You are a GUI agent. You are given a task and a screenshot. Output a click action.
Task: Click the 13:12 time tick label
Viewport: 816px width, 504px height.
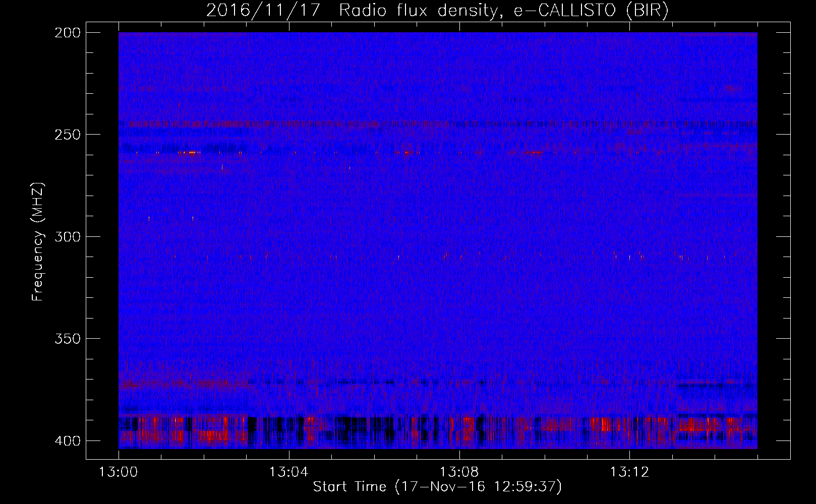(629, 472)
